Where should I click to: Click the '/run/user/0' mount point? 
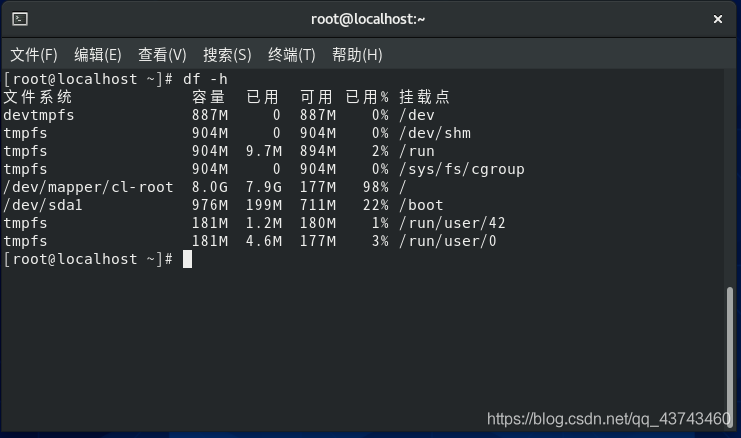[x=448, y=241]
